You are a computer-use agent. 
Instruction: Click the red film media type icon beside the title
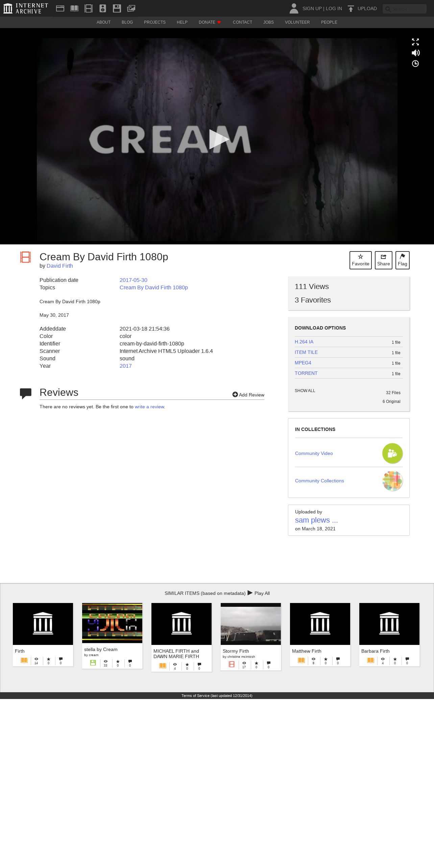tap(26, 257)
